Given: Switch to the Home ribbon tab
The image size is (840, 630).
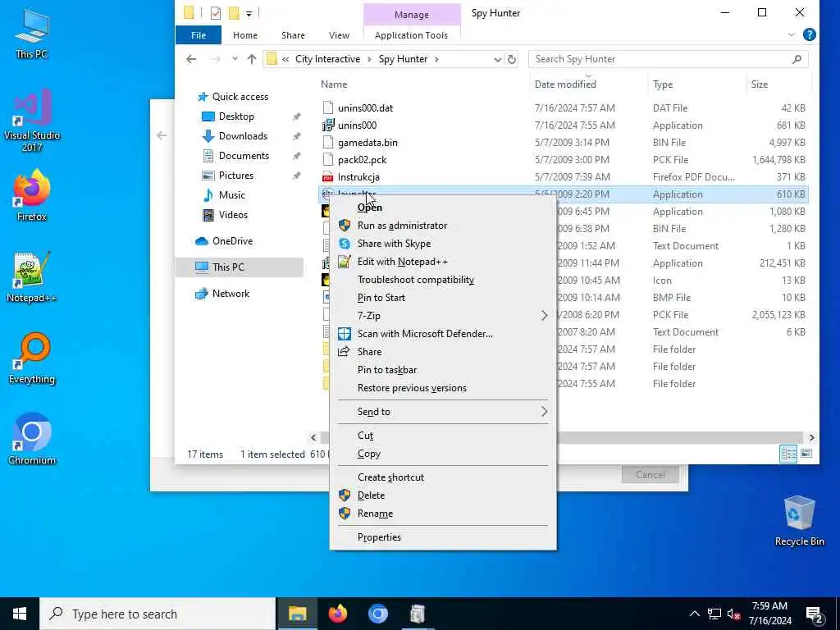Looking at the screenshot, I should point(245,35).
